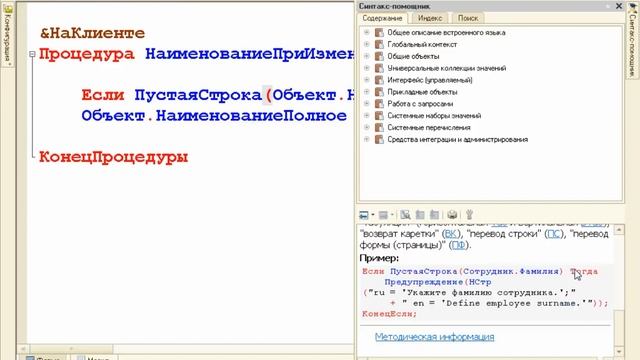Select Средства интеграции и администрирования row

[458, 139]
